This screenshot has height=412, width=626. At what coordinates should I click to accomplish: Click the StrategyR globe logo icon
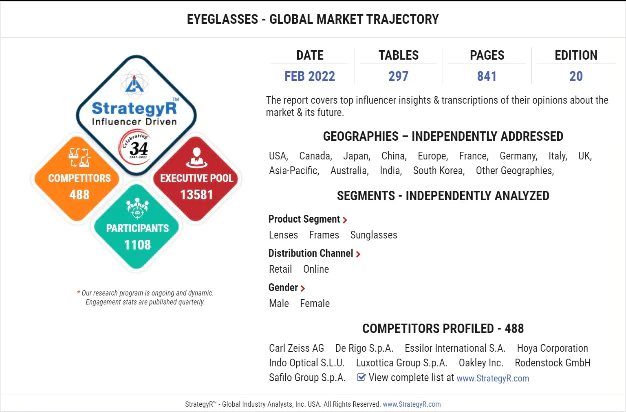point(135,83)
